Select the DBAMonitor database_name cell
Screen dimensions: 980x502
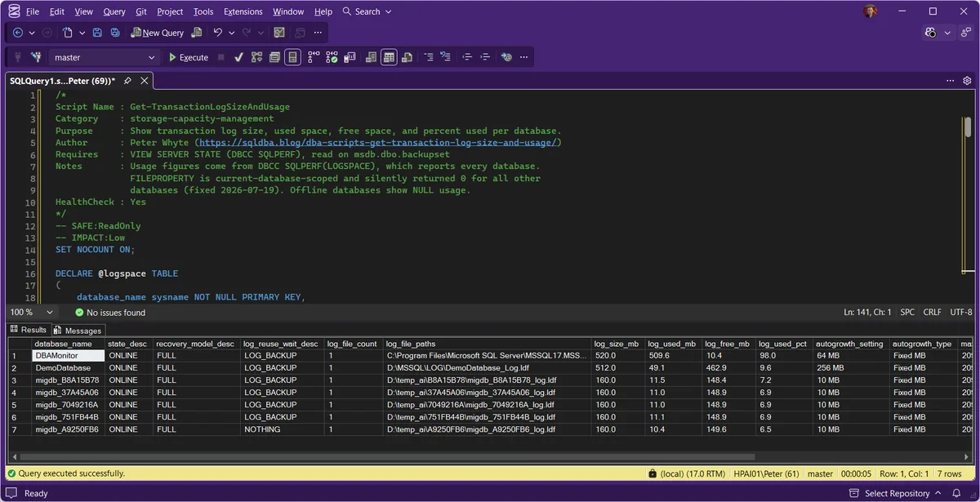[68, 356]
